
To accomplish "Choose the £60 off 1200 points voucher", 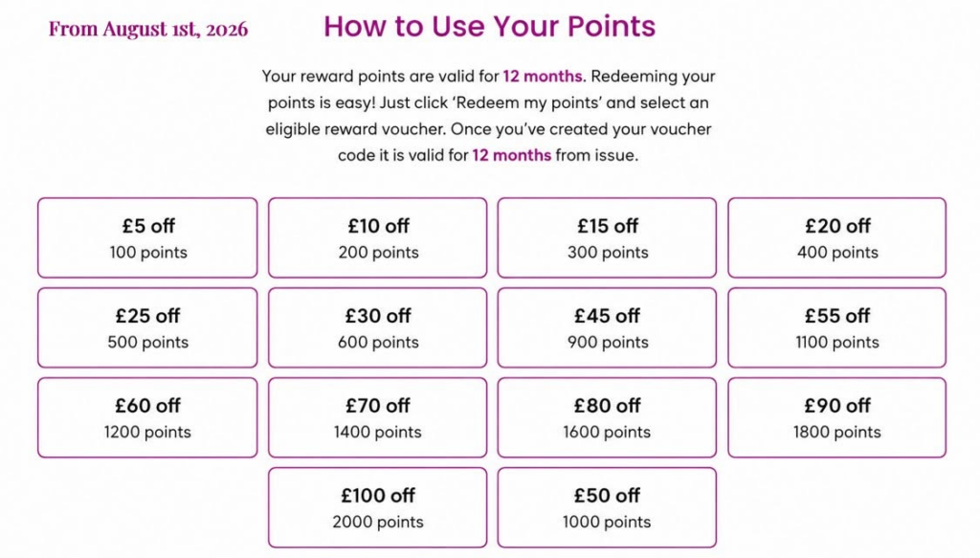I will coord(147,417).
